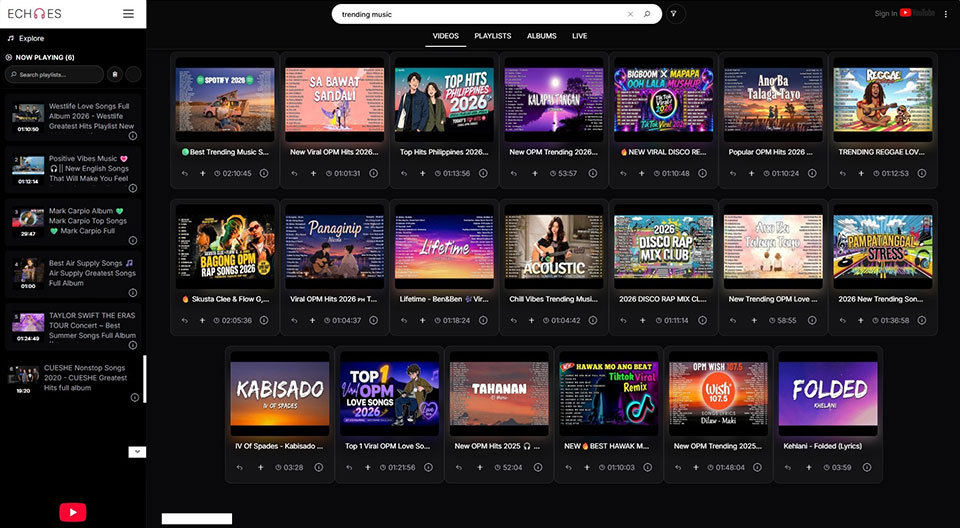Click the red YouTube icon at the sidebar bottom
960x528 pixels.
pyautogui.click(x=72, y=512)
